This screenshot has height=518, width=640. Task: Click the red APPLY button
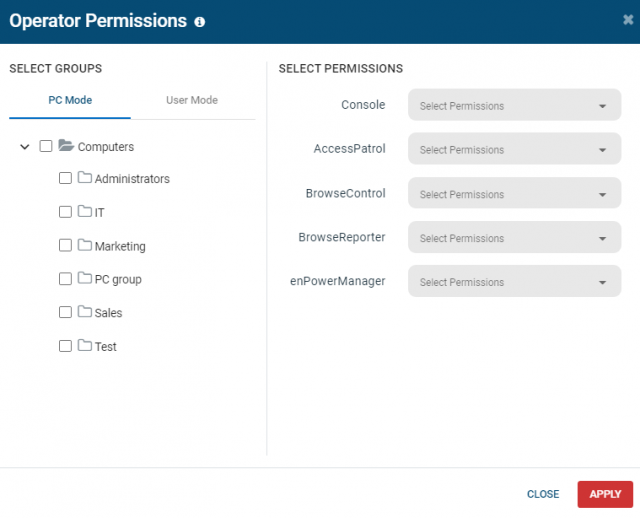click(x=605, y=494)
